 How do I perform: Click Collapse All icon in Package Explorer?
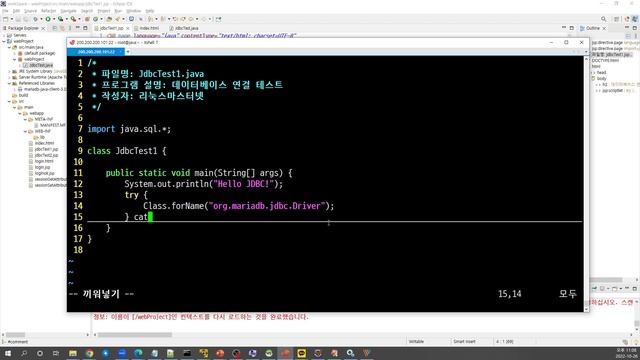tap(55, 28)
